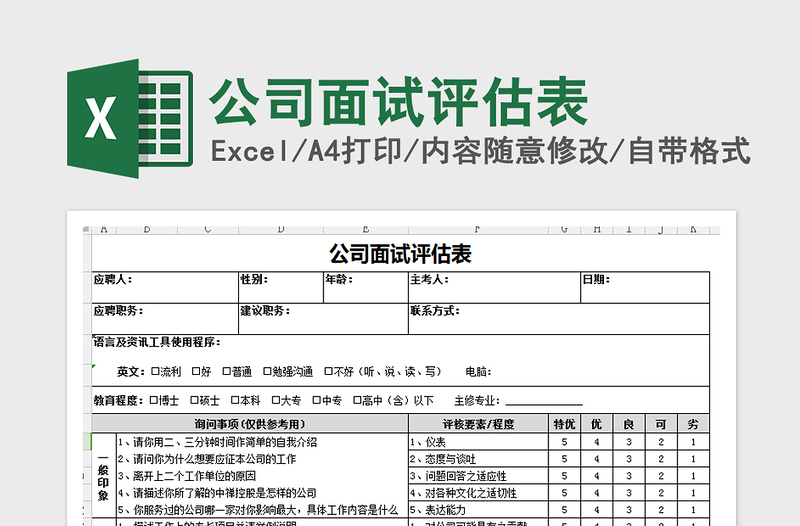Image resolution: width=800 pixels, height=526 pixels.
Task: Click the 5、表达能力 criterion cell
Action: click(479, 510)
